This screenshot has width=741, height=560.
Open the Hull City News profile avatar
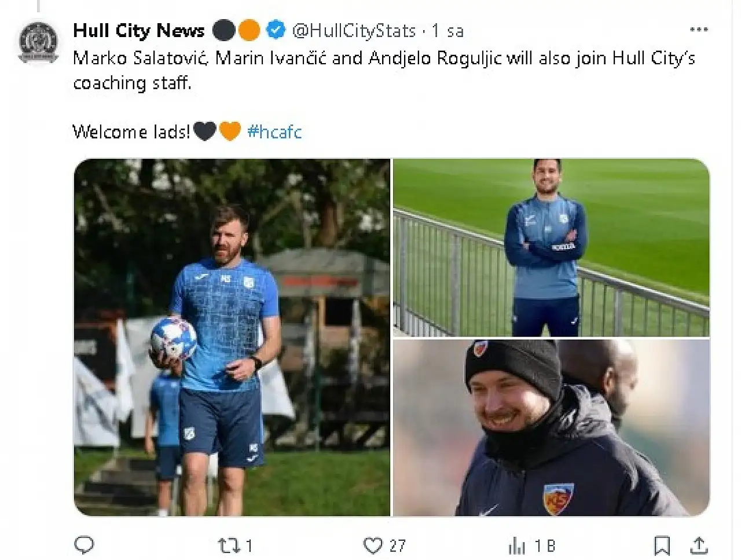[38, 42]
